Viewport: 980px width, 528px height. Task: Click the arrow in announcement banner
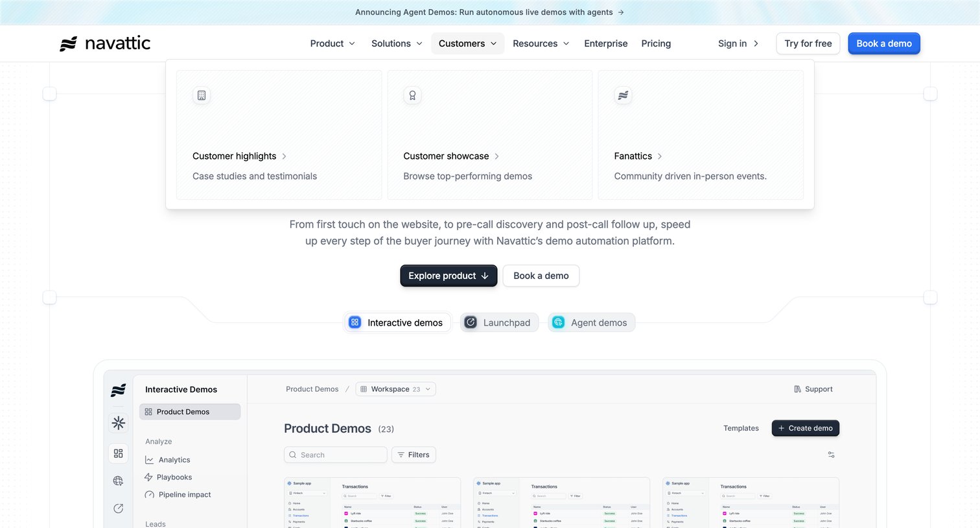(621, 12)
